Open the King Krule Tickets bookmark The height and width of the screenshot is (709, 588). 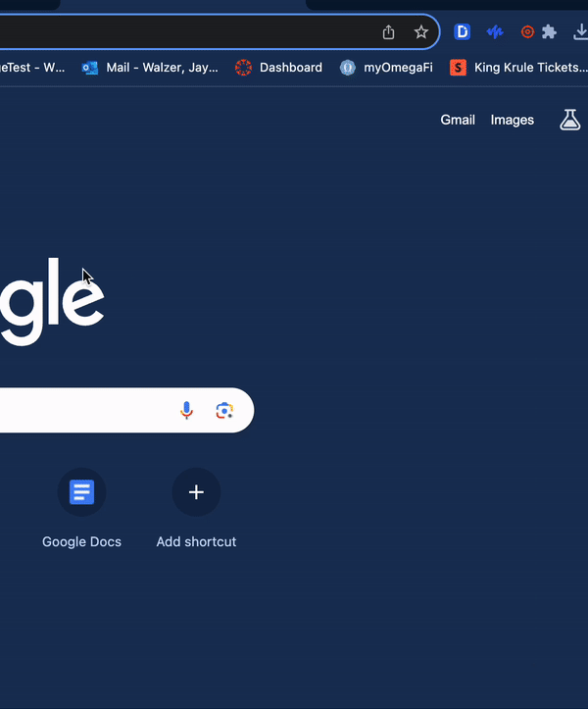point(519,68)
